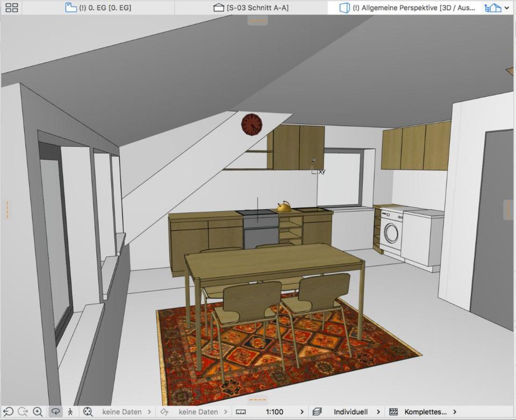Viewport: 516px width, 420px height.
Task: Click the fit in window icon
Action: (x=88, y=412)
